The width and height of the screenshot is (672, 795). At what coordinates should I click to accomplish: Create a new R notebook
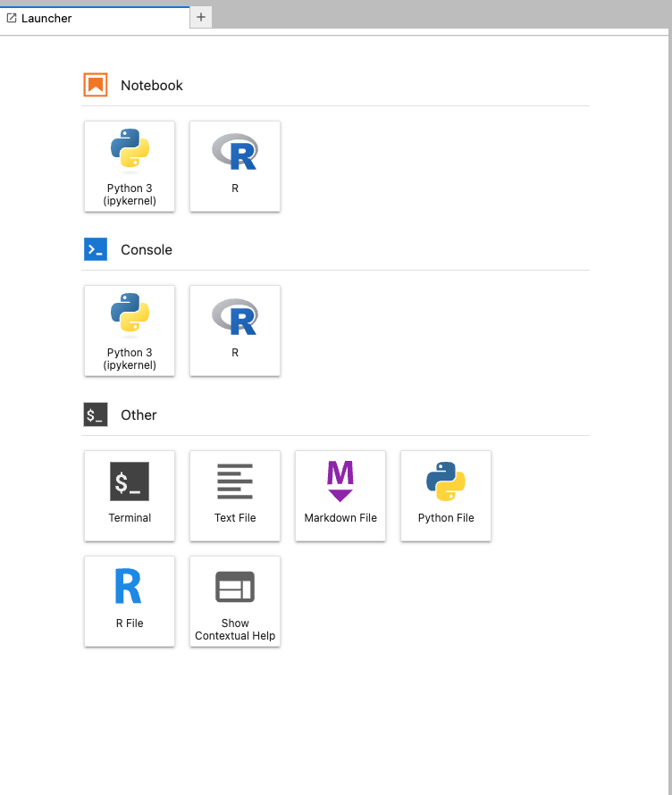[235, 166]
